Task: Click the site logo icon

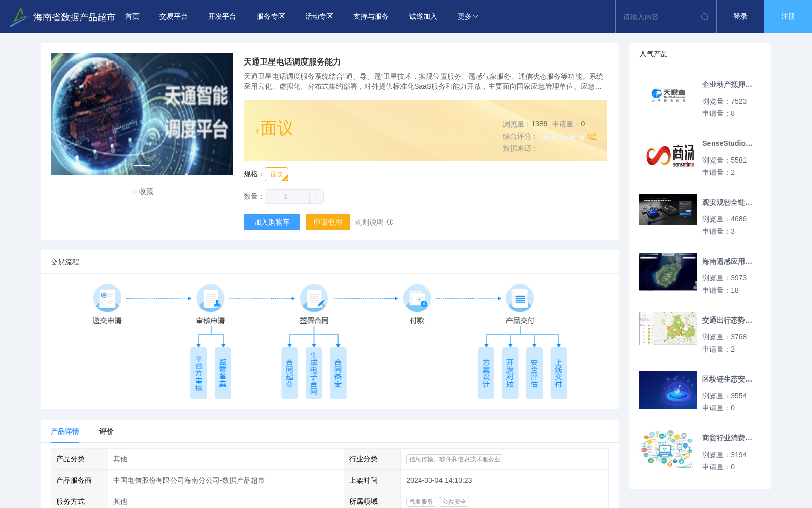Action: tap(19, 17)
